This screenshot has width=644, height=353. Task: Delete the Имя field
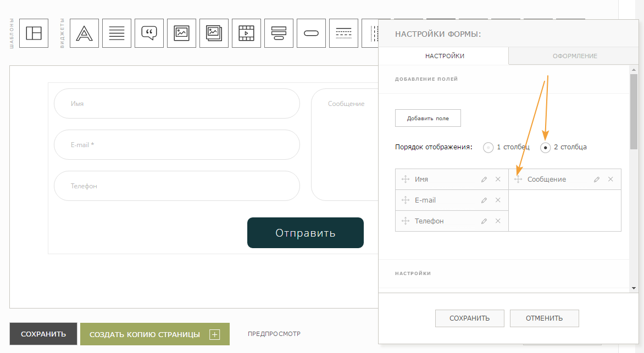click(x=498, y=180)
